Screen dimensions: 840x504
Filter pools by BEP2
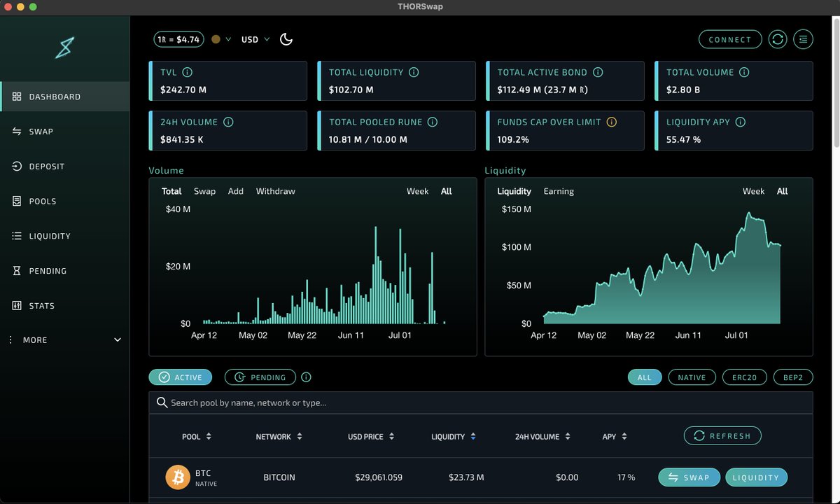point(794,377)
